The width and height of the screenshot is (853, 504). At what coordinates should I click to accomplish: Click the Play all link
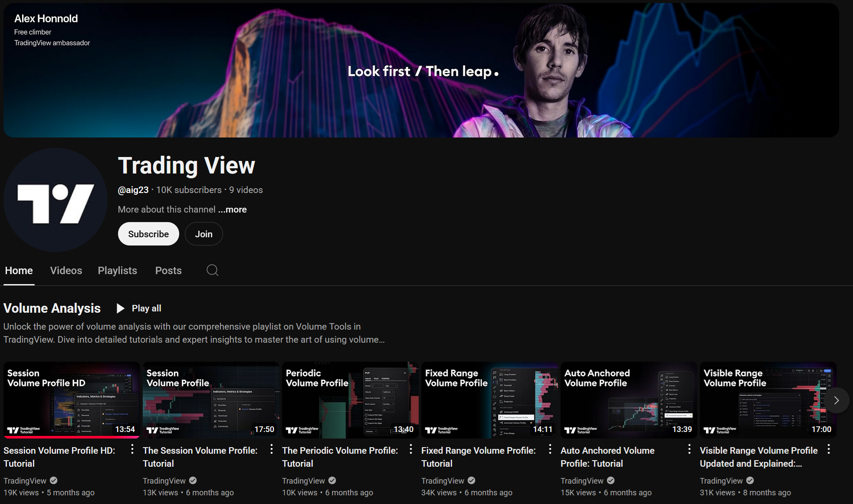point(146,308)
